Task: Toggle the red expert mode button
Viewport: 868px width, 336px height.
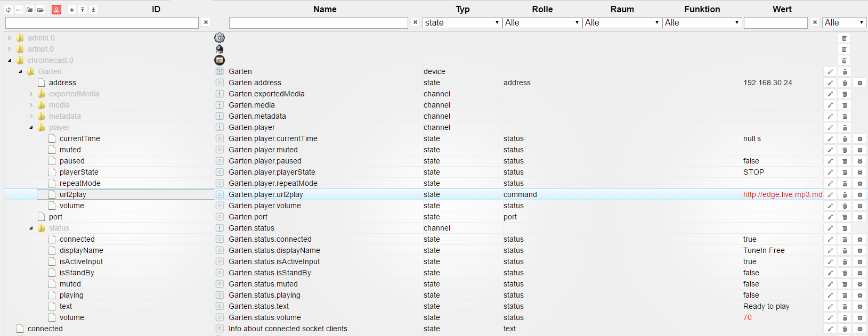Action: pyautogui.click(x=56, y=10)
